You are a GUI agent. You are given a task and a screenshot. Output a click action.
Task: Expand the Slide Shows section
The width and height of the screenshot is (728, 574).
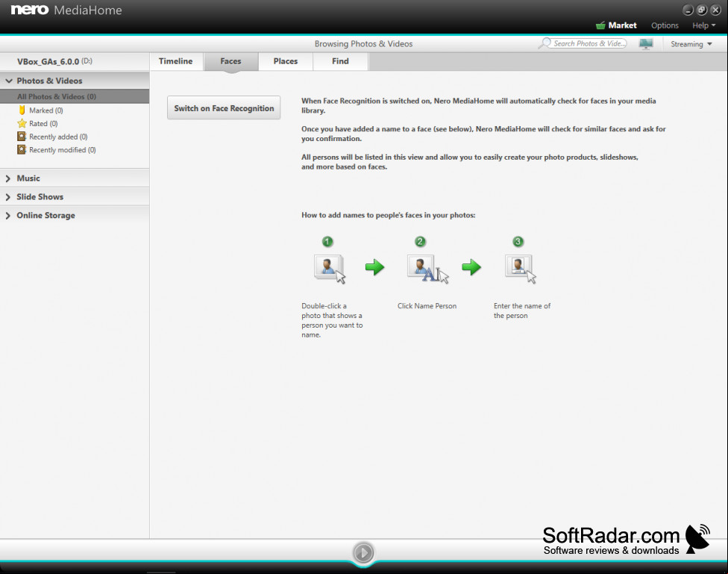[x=8, y=197]
